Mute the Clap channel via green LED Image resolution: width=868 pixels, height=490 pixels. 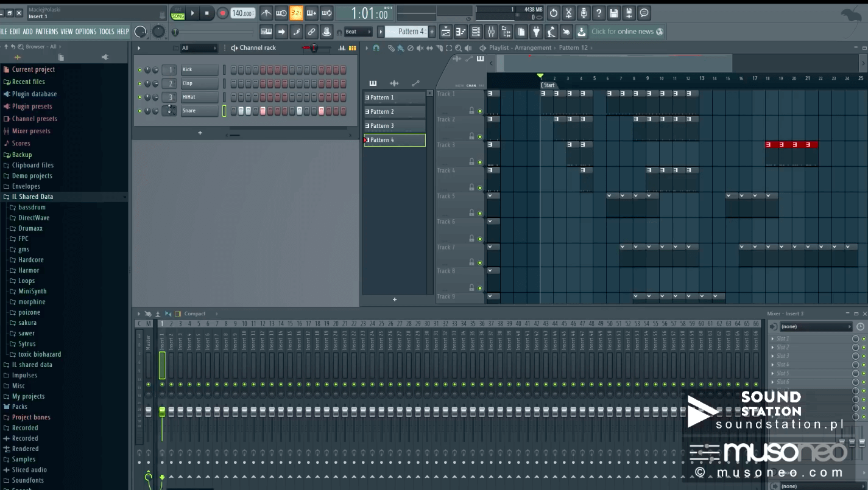[139, 83]
